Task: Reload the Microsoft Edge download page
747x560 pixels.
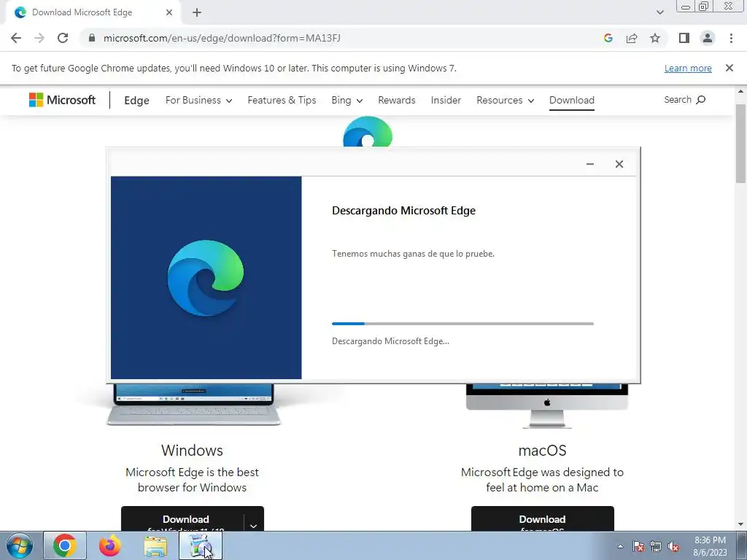Action: coord(63,38)
